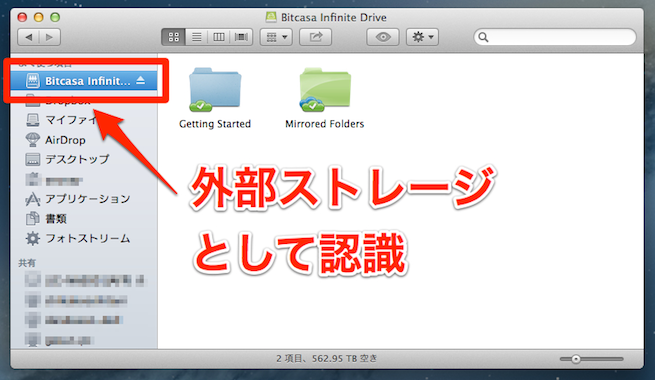Select マイファイル in the sidebar
This screenshot has height=380, width=655.
pos(84,120)
